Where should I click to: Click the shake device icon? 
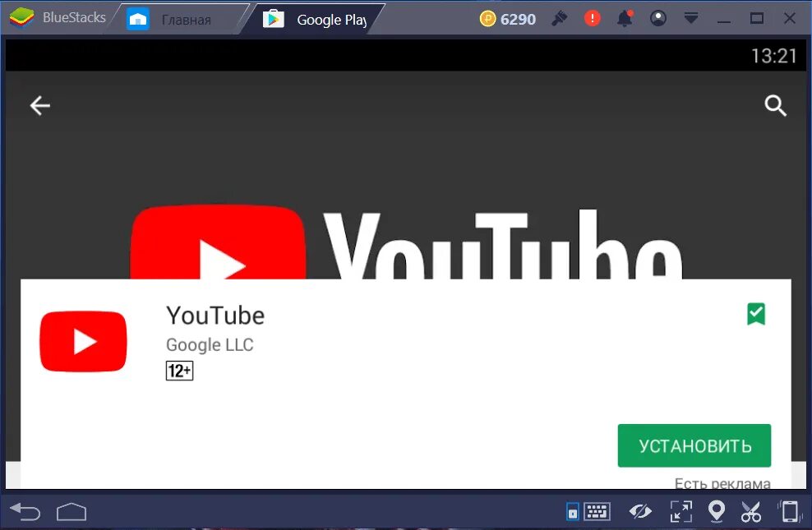790,511
